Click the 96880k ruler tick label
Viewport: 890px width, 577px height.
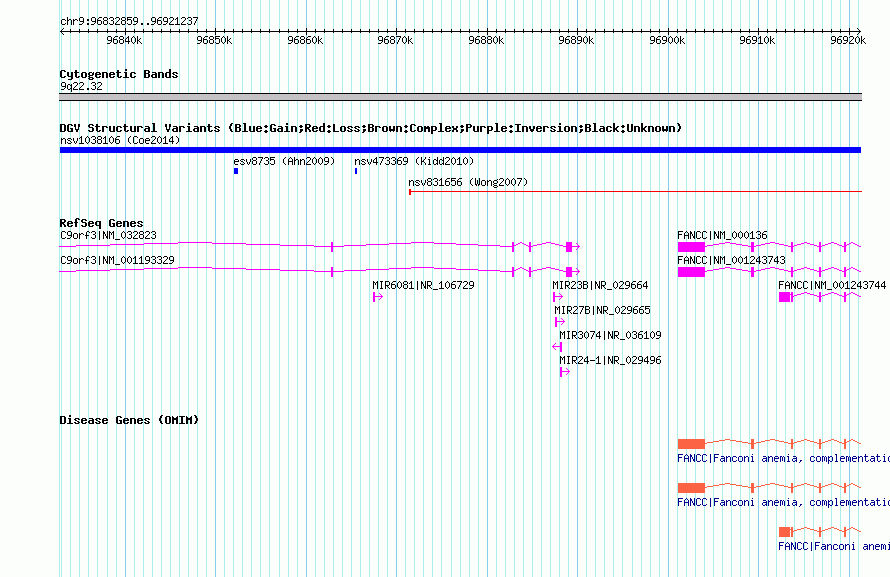[486, 40]
